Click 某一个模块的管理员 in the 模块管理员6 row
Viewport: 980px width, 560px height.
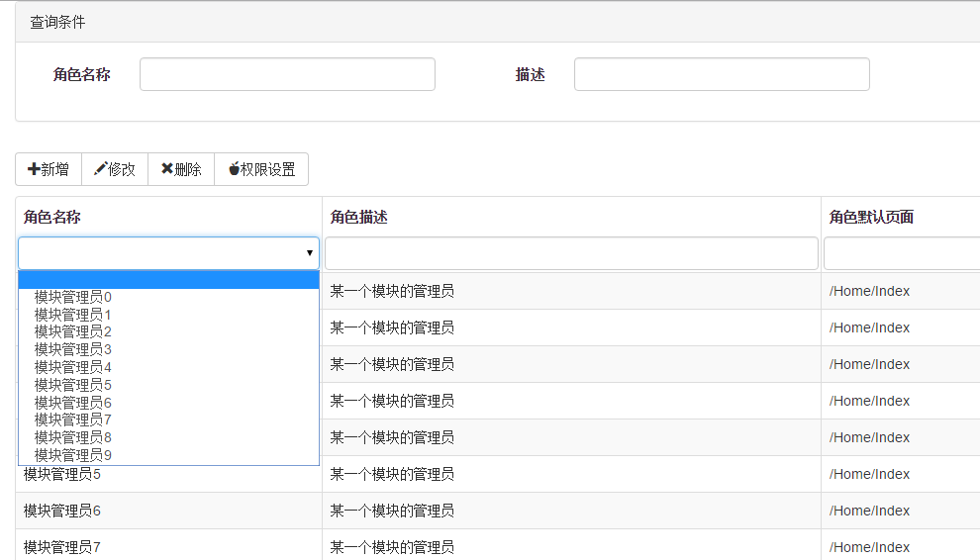(392, 512)
